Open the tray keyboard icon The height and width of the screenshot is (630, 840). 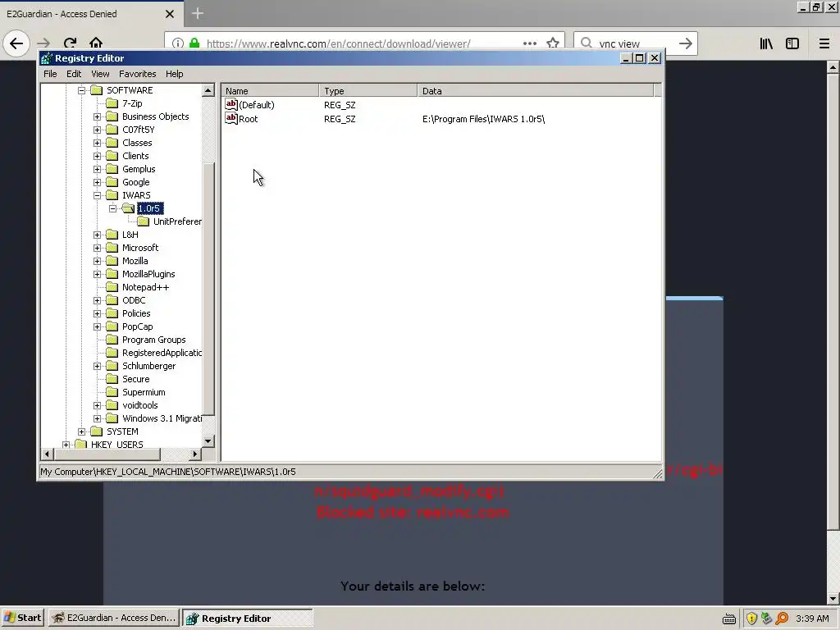point(728,619)
